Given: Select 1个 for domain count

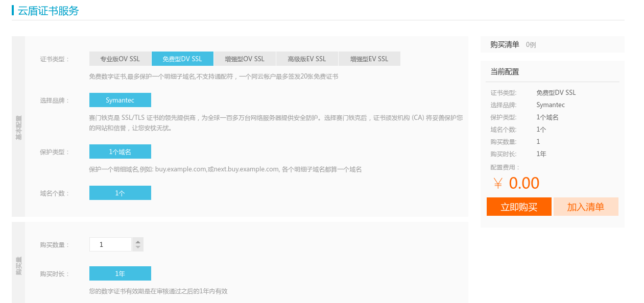Looking at the screenshot, I should click(x=120, y=192).
